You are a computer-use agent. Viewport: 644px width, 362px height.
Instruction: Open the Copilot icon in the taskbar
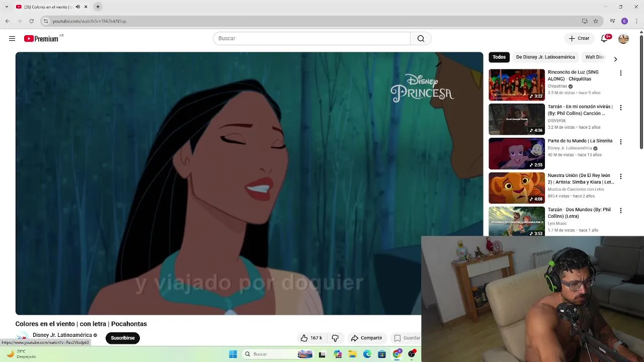click(338, 354)
